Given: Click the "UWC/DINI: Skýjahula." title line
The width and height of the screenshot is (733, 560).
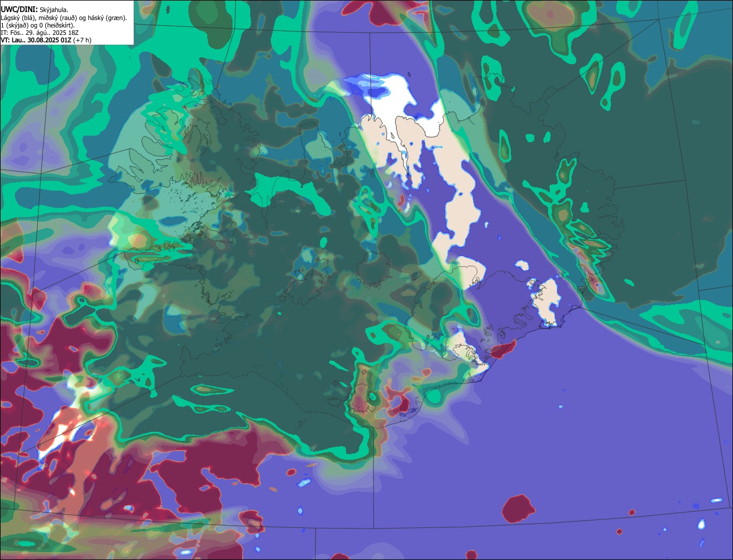Looking at the screenshot, I should click(35, 10).
